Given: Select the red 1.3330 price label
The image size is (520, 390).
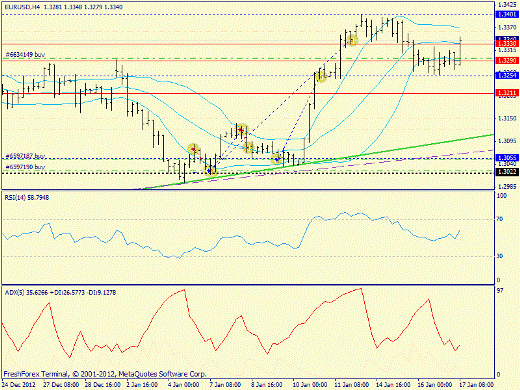Looking at the screenshot, I should 507,44.
